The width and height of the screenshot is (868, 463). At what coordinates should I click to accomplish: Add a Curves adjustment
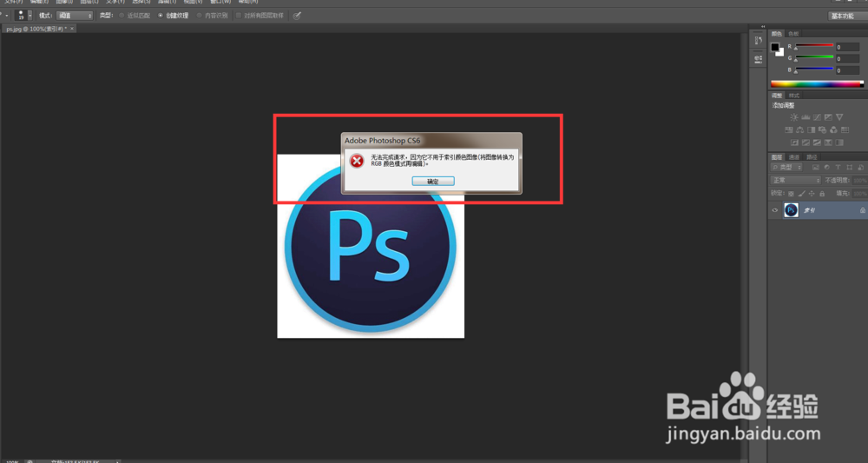(x=817, y=117)
